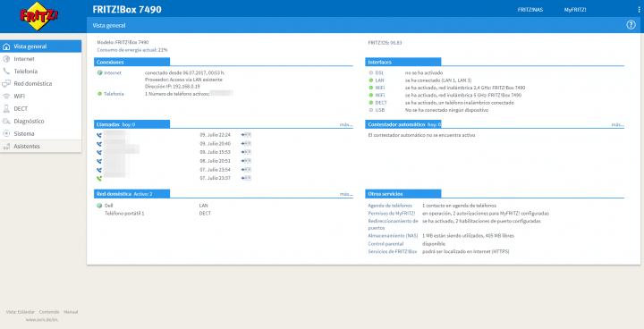This screenshot has height=329, width=644.
Task: Click the phone icon beside Telefonía in sidebar
Action: (x=6, y=71)
